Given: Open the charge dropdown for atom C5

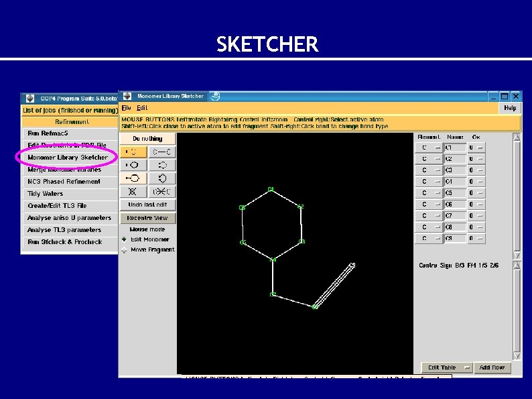Looking at the screenshot, I should (476, 193).
